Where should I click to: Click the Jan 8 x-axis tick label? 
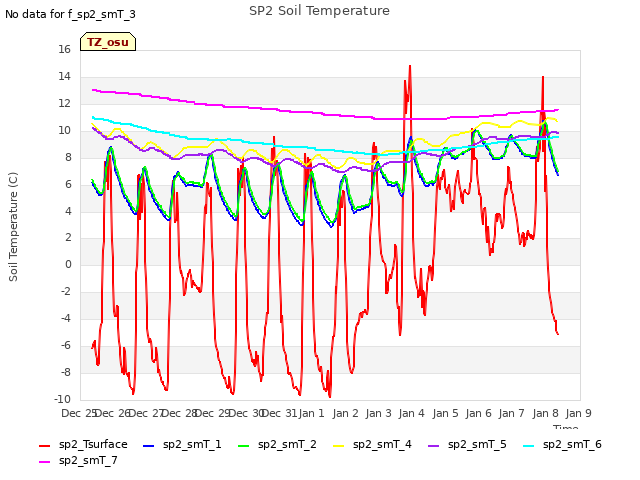(545, 413)
